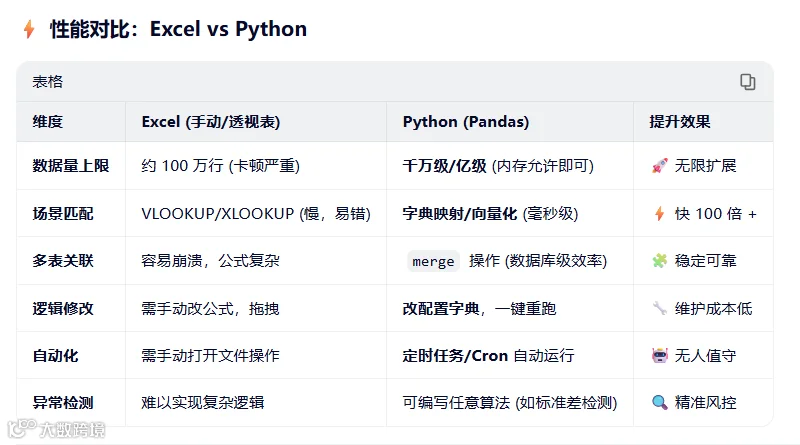The image size is (800, 445).
Task: Click the 性能对比：Excel vs Python heading
Action: pos(178,29)
